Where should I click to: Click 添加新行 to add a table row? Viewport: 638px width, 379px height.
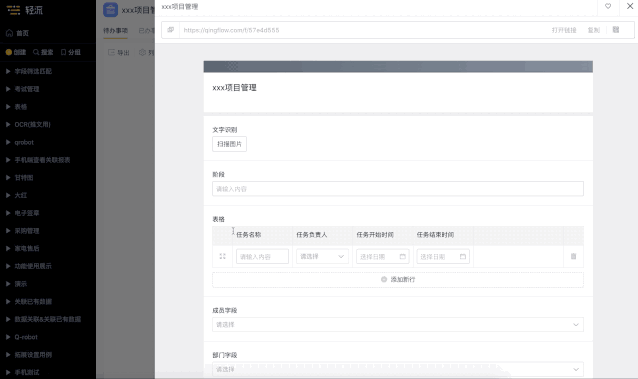click(x=398, y=280)
